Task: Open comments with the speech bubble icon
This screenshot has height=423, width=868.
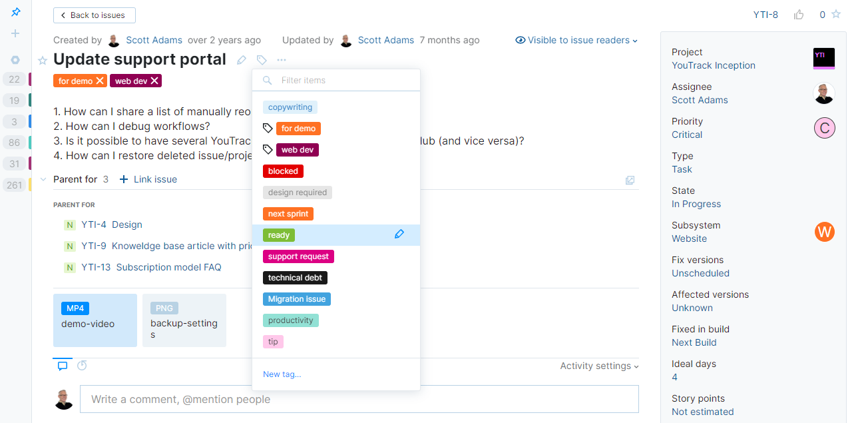Action: (62, 365)
